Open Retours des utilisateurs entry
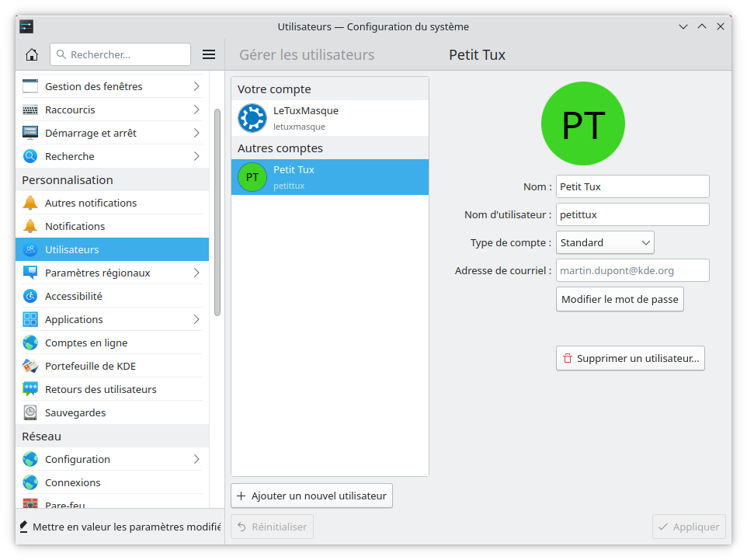 click(112, 389)
